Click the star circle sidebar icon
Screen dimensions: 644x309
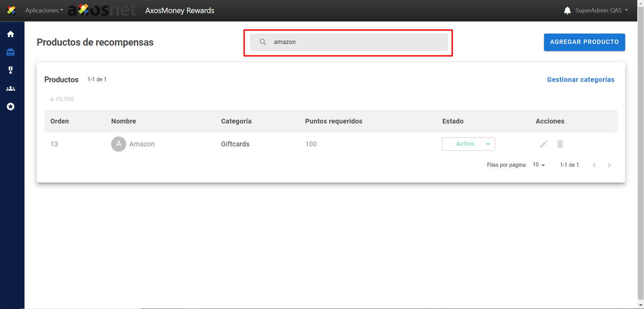coord(11,107)
